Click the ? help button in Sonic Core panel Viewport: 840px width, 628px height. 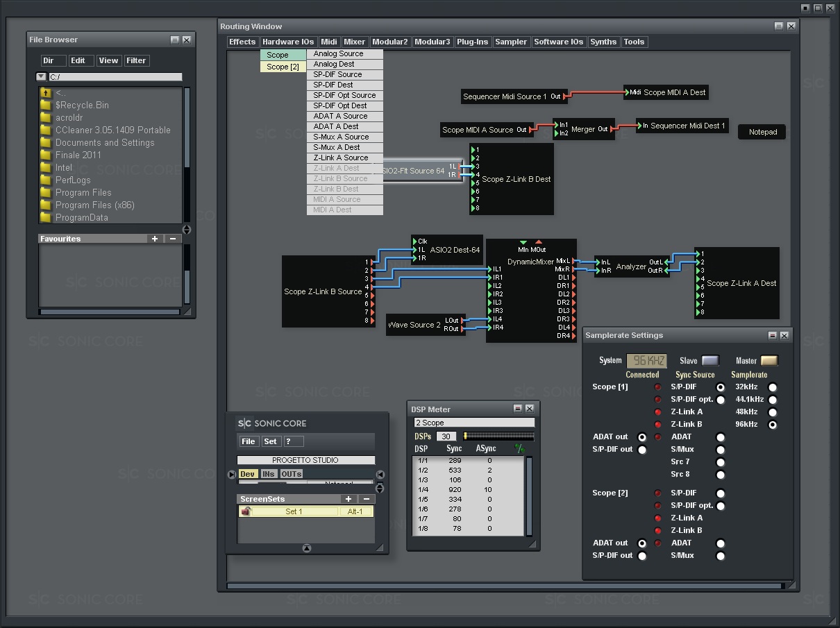click(294, 441)
